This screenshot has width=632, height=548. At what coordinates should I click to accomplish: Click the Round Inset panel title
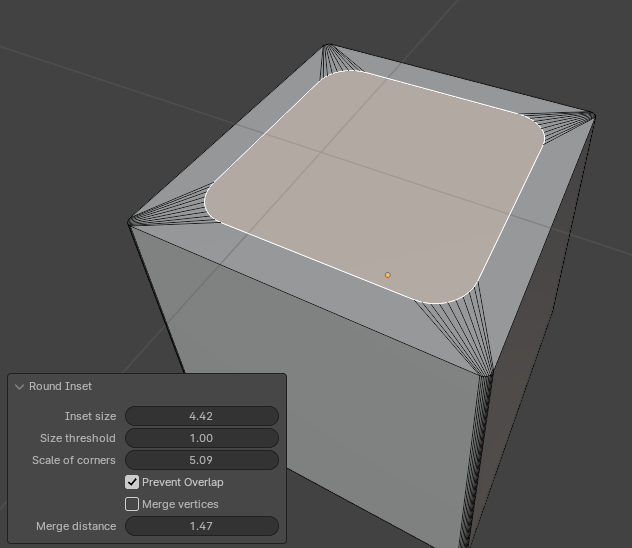[x=60, y=387]
